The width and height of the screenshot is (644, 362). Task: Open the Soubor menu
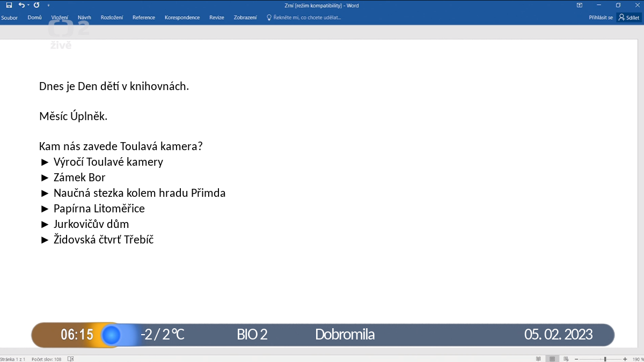click(x=9, y=18)
